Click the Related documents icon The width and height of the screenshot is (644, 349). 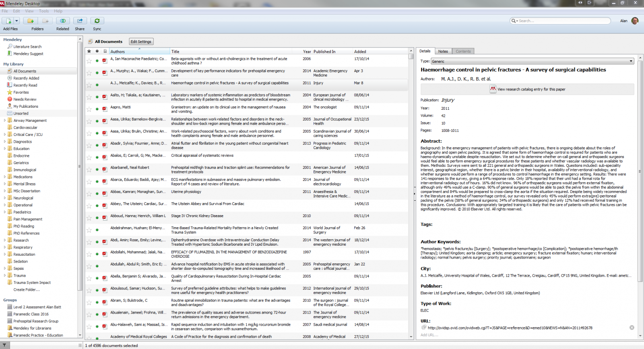click(x=63, y=21)
